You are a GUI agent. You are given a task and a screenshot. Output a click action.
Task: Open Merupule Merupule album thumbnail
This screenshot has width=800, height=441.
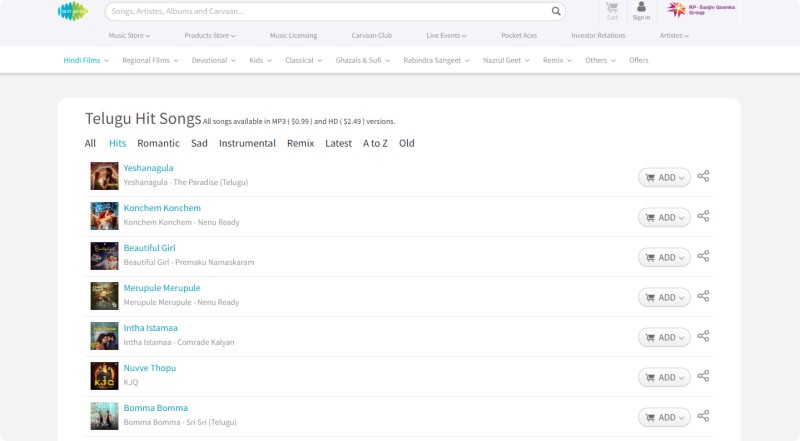click(104, 296)
